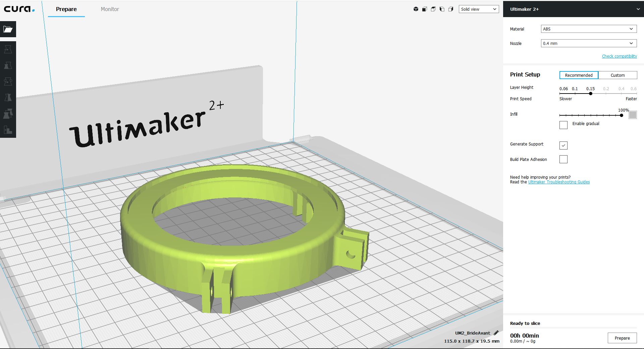Screen dimensions: 644x349
Task: Click pencil icon to rename UM2_BrideAvant
Action: (496, 333)
